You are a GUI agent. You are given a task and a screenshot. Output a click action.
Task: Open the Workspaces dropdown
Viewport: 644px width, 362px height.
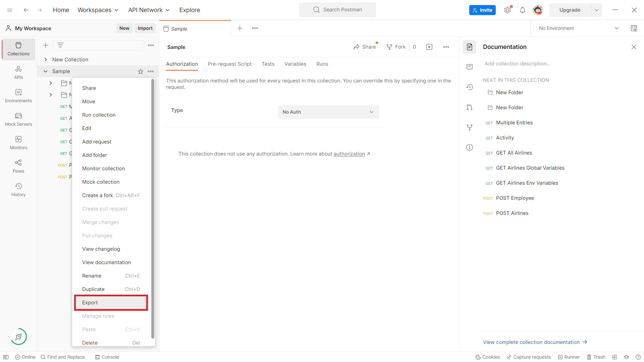98,10
